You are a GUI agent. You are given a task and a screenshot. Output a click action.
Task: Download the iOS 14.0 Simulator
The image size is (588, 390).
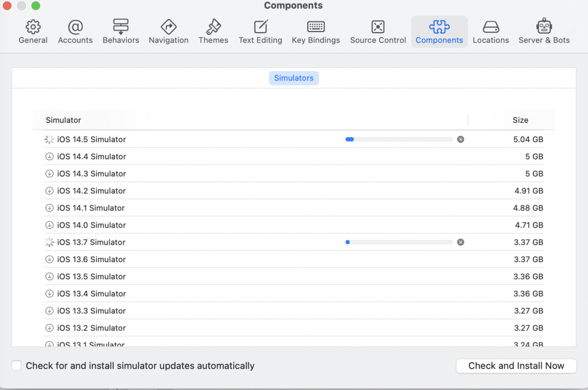click(x=49, y=225)
